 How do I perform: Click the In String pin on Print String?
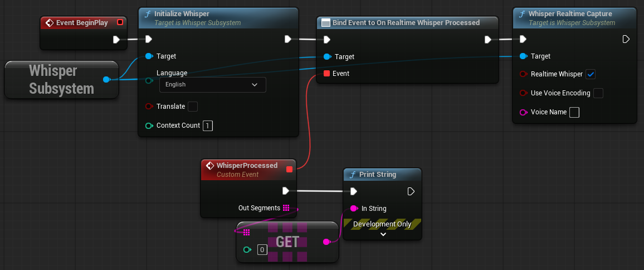[353, 209]
